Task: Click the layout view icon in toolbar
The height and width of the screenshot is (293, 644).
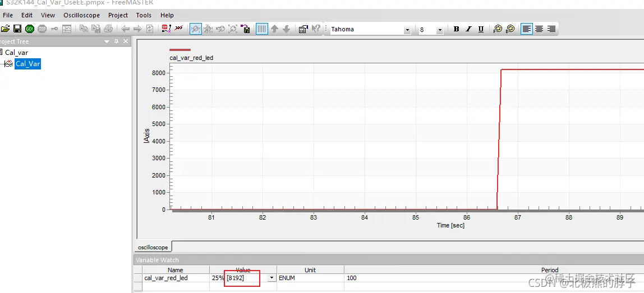Action: pyautogui.click(x=67, y=29)
